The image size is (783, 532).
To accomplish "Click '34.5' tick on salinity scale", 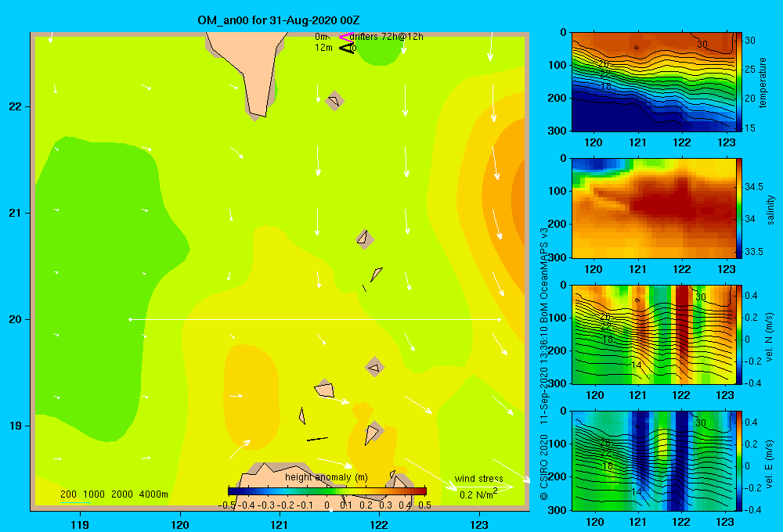I will (754, 187).
